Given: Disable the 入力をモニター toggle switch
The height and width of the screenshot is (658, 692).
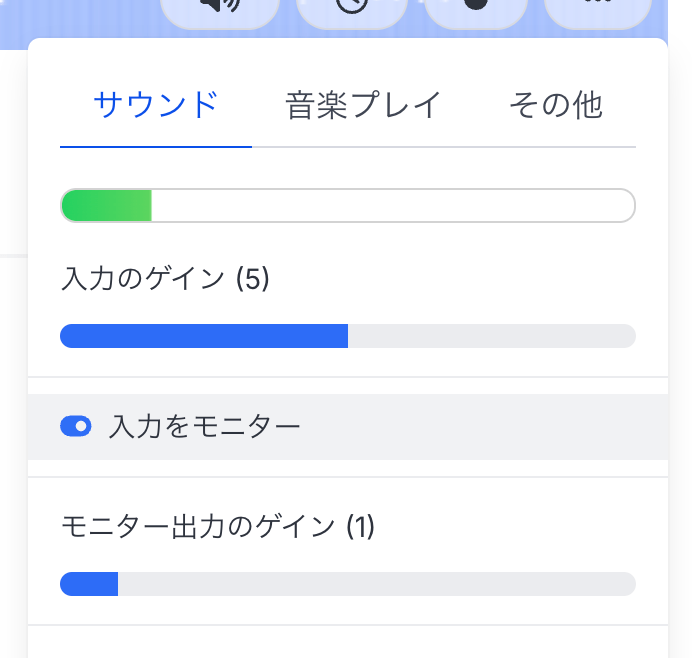Looking at the screenshot, I should 76,426.
